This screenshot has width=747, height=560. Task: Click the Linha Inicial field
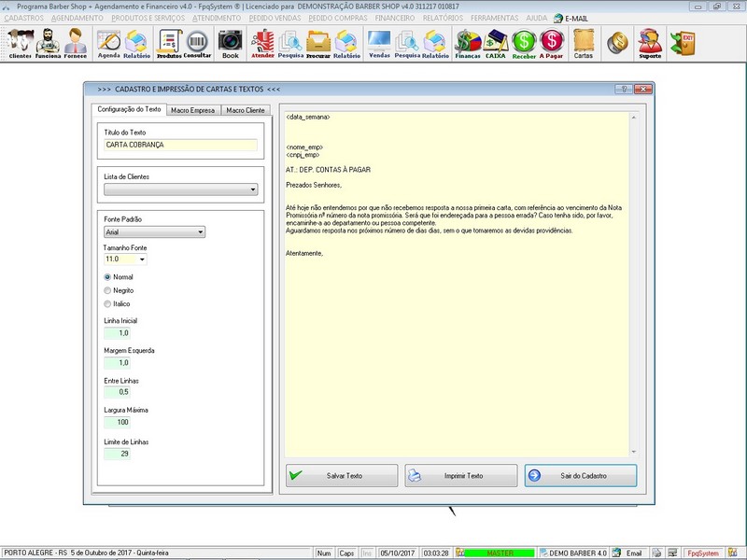click(x=118, y=333)
